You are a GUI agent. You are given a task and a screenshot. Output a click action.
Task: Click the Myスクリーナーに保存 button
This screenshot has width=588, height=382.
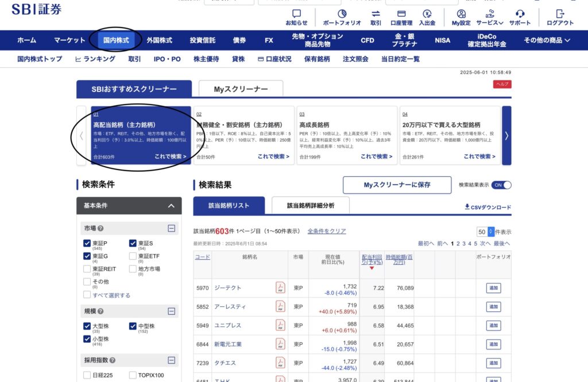point(397,184)
